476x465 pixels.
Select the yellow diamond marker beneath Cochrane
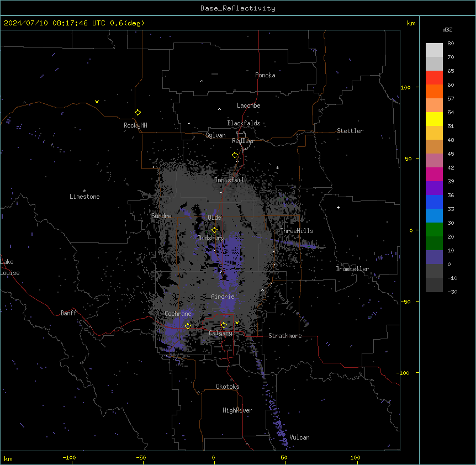[188, 326]
